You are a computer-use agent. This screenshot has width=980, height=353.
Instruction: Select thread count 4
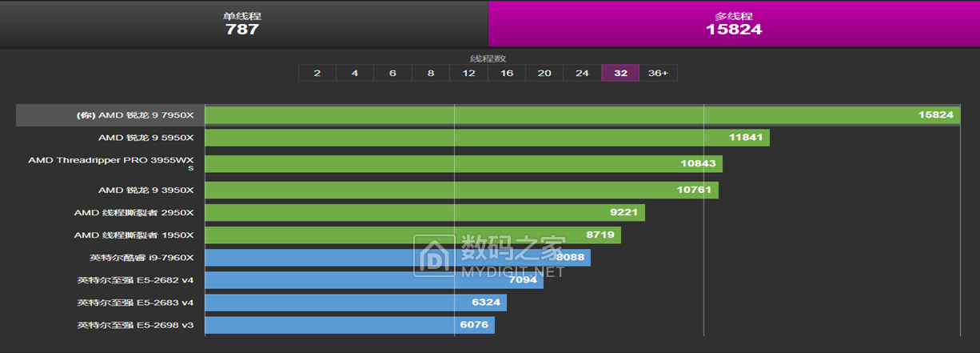[x=355, y=73]
